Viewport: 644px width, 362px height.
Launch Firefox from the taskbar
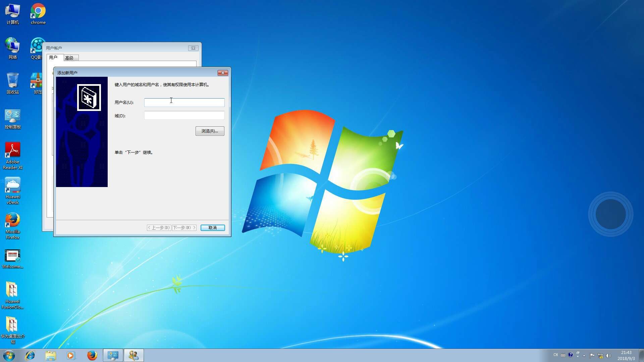[92, 355]
